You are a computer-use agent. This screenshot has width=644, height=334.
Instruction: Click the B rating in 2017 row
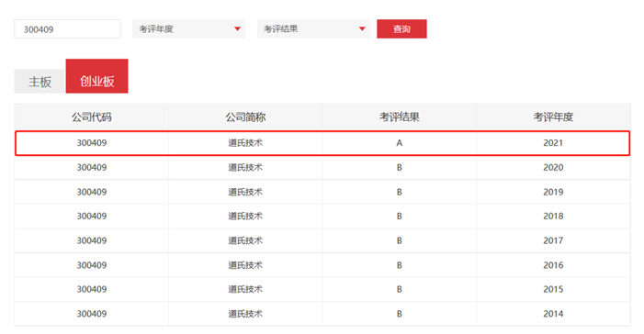400,240
